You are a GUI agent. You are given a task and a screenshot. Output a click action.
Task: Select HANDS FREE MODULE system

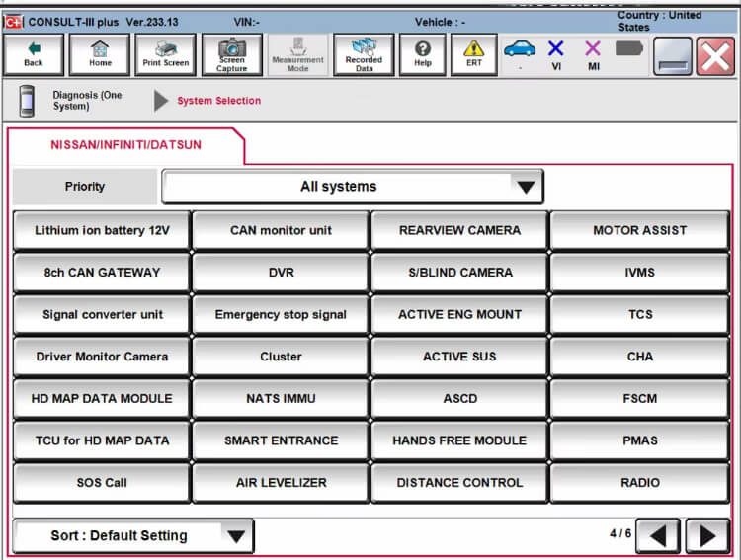click(459, 440)
